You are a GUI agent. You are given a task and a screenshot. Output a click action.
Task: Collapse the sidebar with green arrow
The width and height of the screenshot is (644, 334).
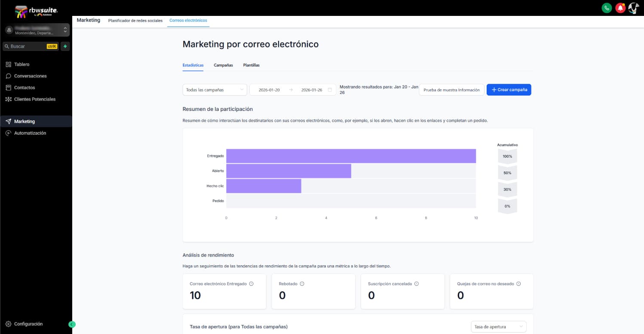[72, 325]
